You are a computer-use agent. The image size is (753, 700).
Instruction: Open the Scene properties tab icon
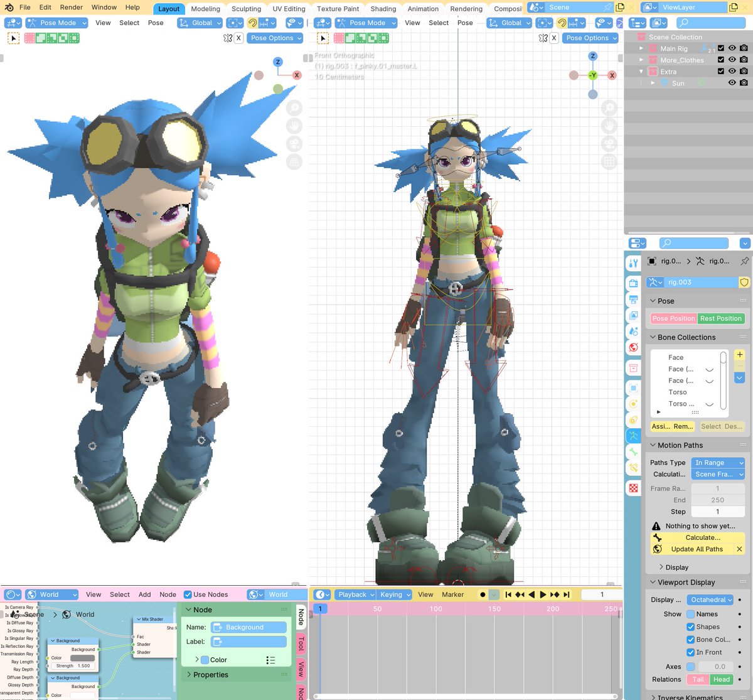[x=633, y=331]
